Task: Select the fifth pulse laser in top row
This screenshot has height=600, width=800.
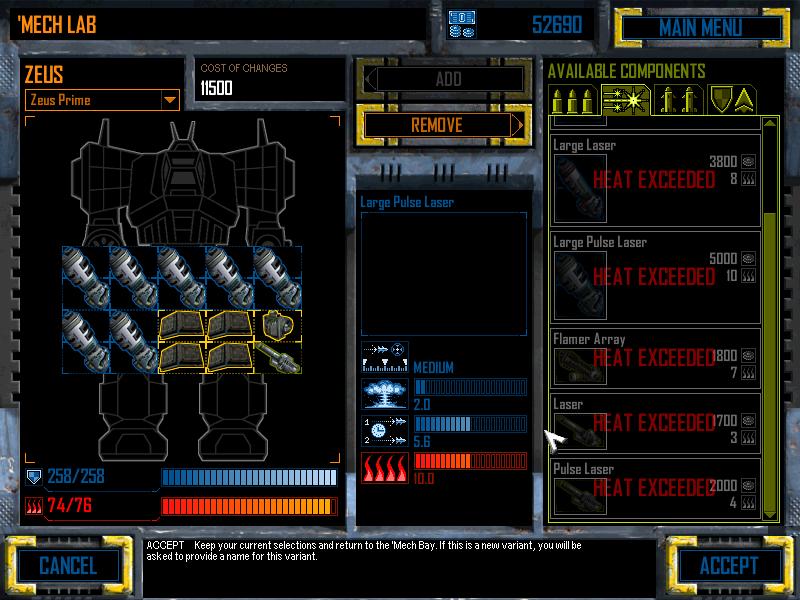Action: [x=278, y=278]
